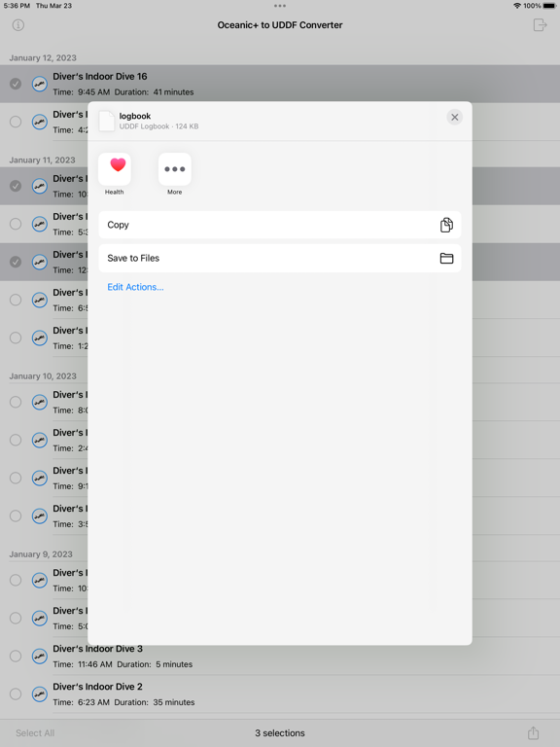This screenshot has height=747, width=560.
Task: Tap the January 9, 2023 section header
Action: [x=41, y=554]
